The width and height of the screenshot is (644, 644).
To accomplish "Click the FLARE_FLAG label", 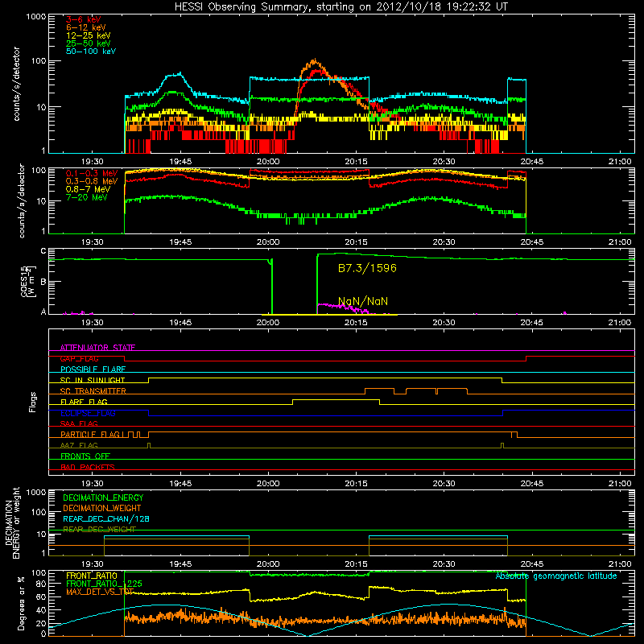I will (84, 402).
